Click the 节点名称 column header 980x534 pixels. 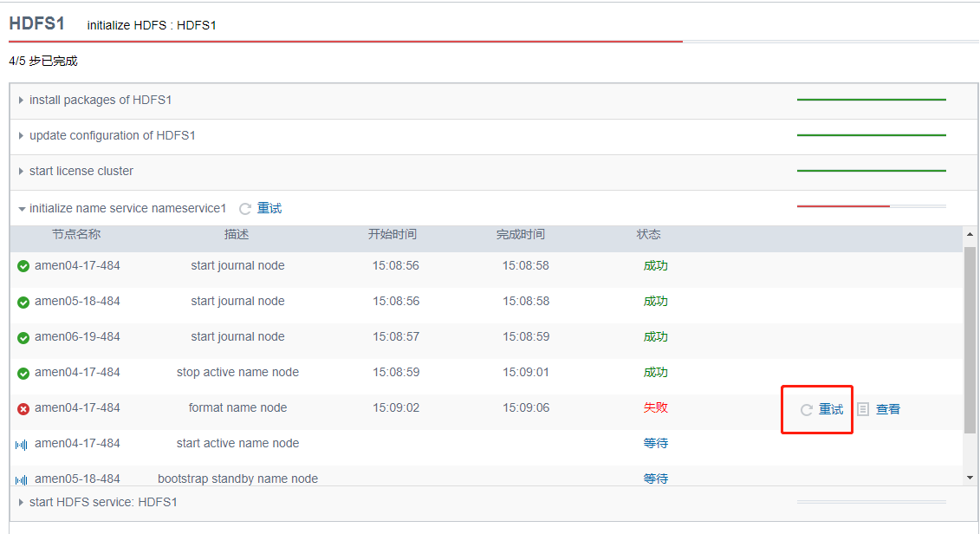(x=76, y=235)
